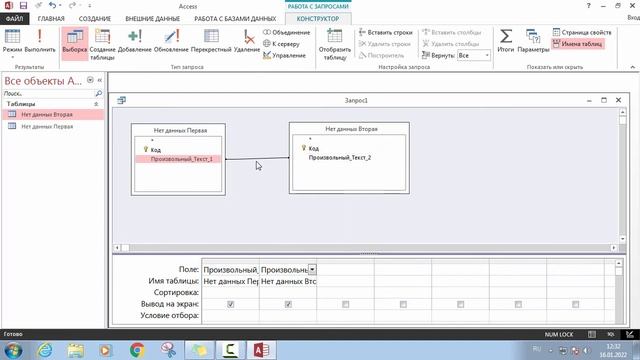Open the ФАЙЛ menu

point(14,19)
